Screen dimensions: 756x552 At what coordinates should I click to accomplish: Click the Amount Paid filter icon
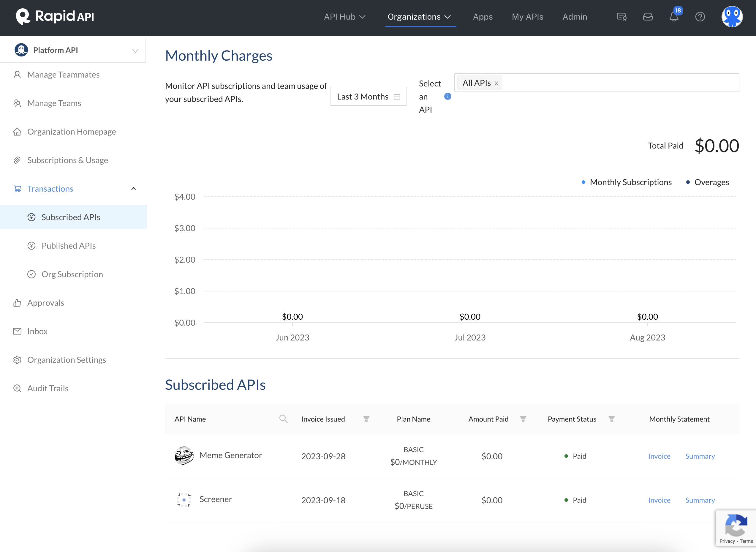pos(523,419)
